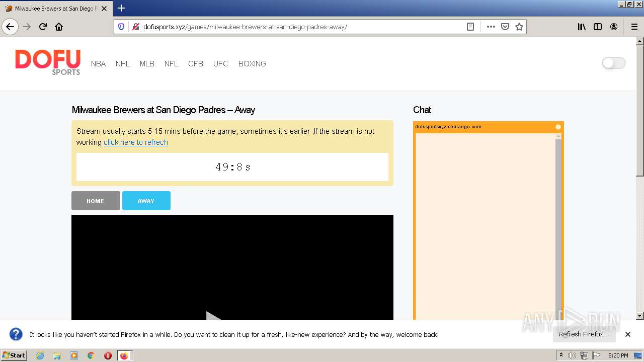Open the Windows Start menu
This screenshot has width=644, height=362.
[x=14, y=355]
